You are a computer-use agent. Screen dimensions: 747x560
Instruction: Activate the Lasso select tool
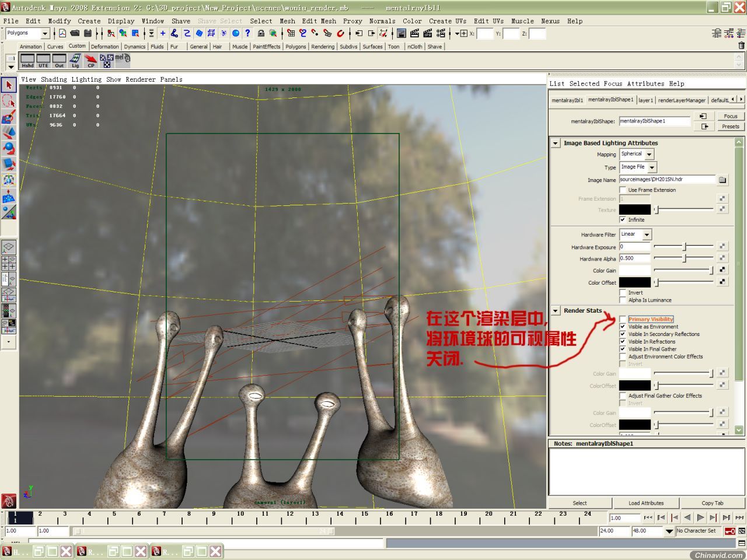point(9,101)
